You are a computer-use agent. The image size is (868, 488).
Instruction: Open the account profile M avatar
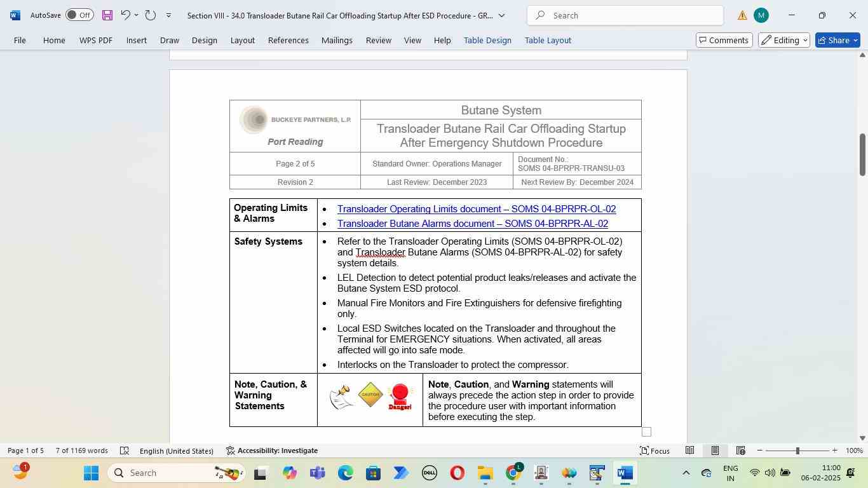761,15
